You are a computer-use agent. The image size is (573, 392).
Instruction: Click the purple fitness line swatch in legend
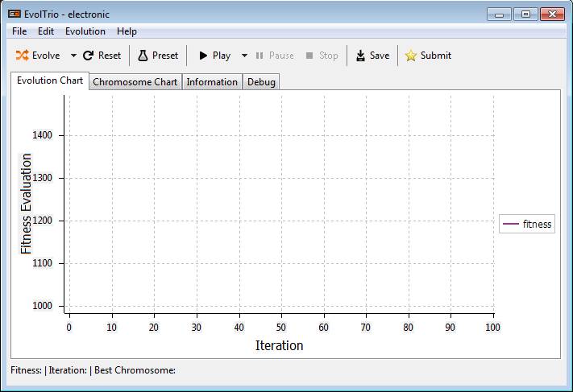510,224
